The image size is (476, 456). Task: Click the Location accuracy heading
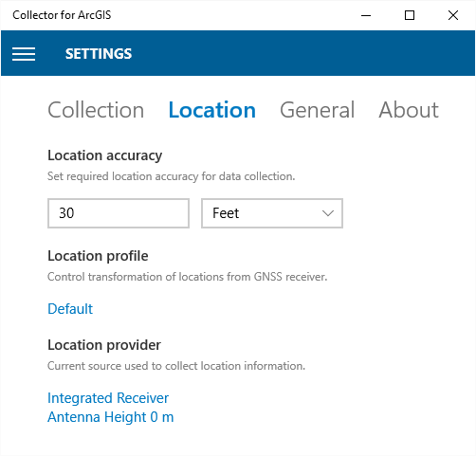[105, 155]
